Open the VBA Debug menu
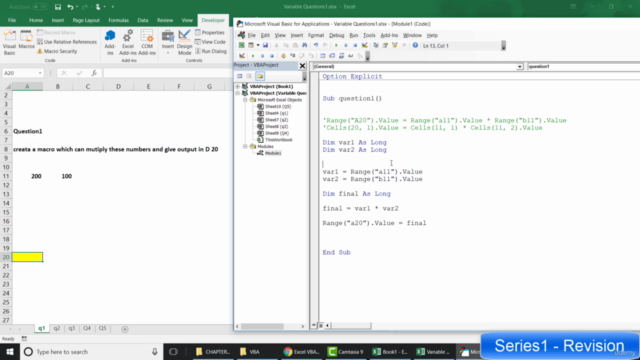This screenshot has height=360, width=640. (x=337, y=35)
